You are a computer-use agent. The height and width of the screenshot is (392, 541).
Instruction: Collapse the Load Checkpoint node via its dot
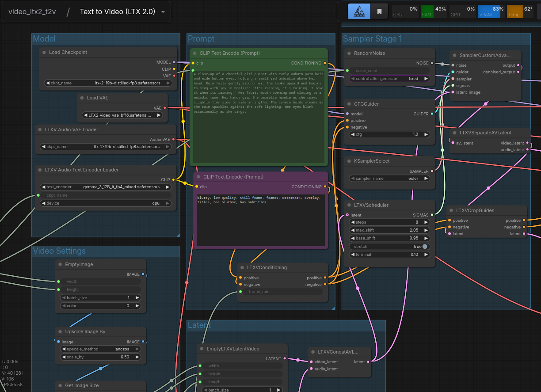(44, 52)
